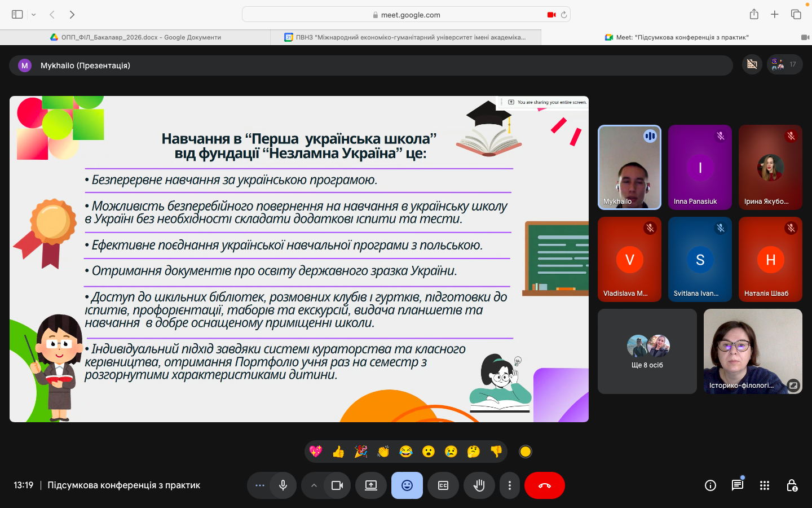Mute the microphone

pos(283,485)
